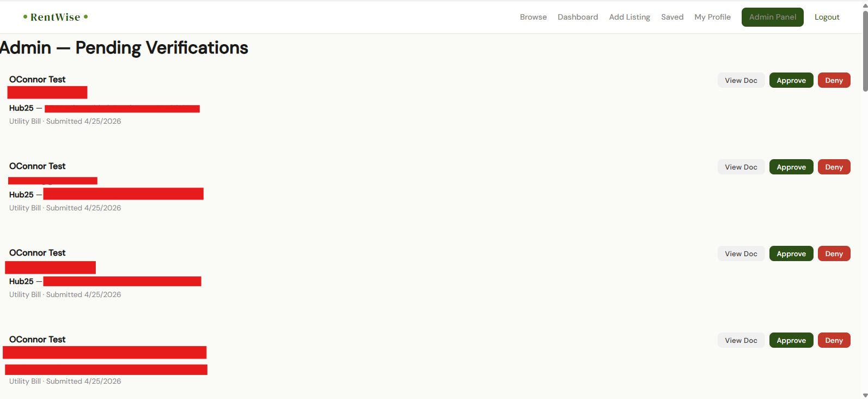Click the page scrollbar's down arrow
The width and height of the screenshot is (868, 399).
[x=865, y=395]
